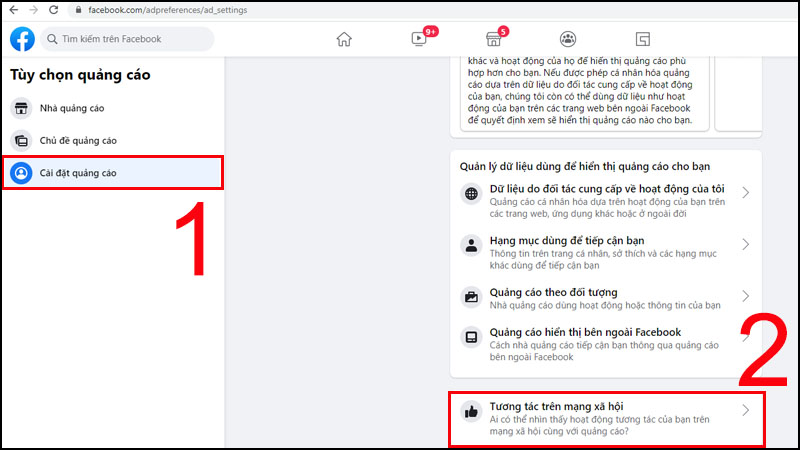Click the 9+ Watch notification badge
This screenshot has width=800, height=450.
(431, 32)
